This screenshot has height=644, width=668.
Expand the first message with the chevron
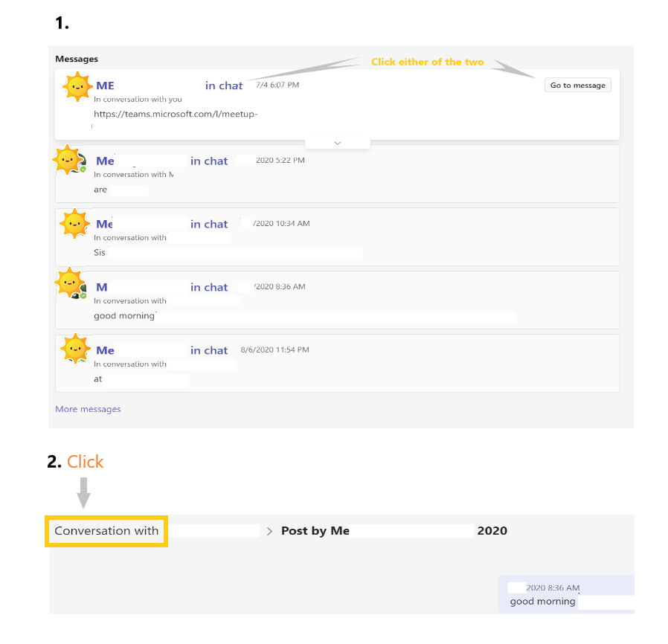click(x=337, y=142)
